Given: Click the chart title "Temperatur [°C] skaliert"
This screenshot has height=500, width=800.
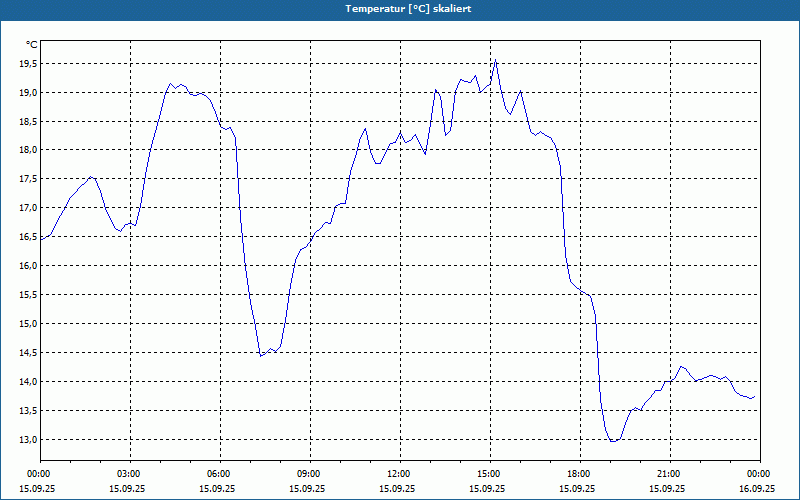Looking at the screenshot, I should pos(408,9).
